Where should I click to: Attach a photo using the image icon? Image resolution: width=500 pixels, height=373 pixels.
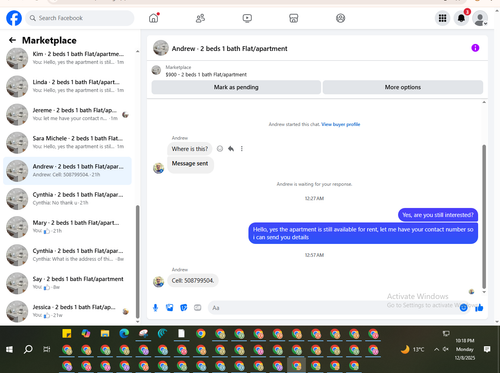170,308
